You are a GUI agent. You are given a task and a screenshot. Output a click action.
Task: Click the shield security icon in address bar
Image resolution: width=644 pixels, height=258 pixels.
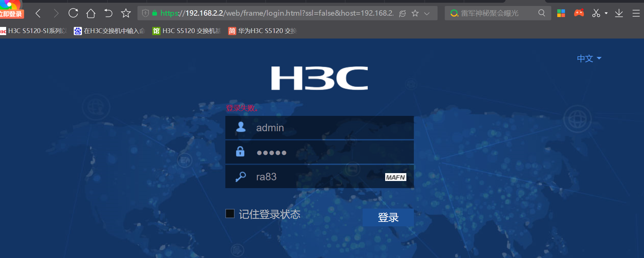145,13
